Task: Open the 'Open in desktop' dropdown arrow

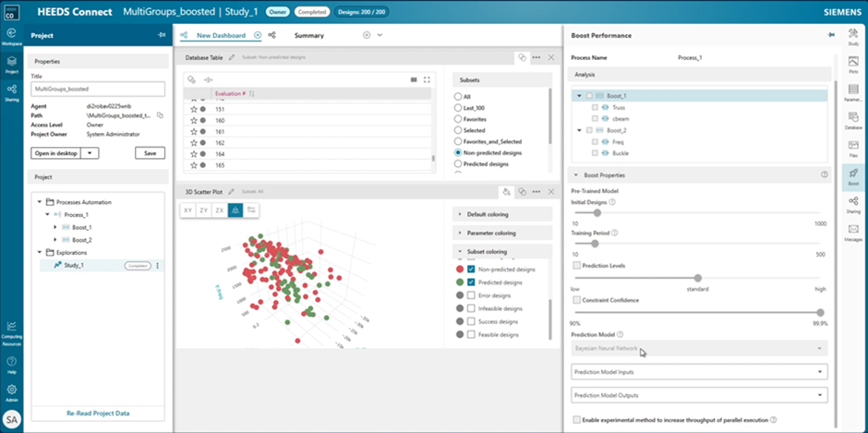Action: tap(90, 153)
